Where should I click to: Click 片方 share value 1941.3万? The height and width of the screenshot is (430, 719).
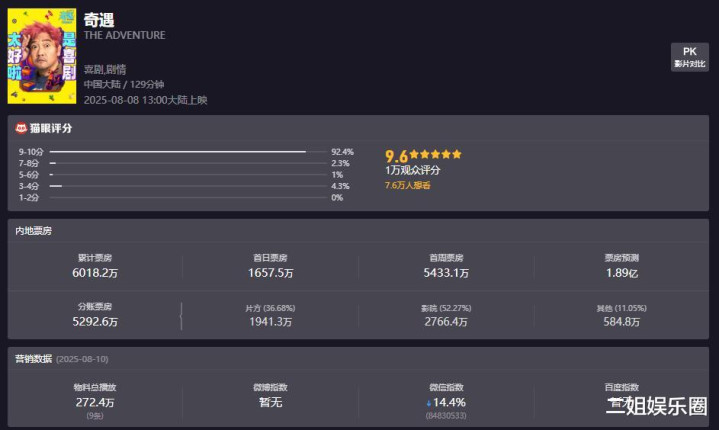pyautogui.click(x=271, y=322)
